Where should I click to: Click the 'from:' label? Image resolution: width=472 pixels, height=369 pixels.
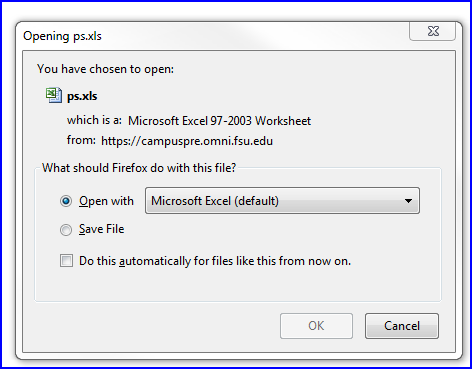coord(81,140)
